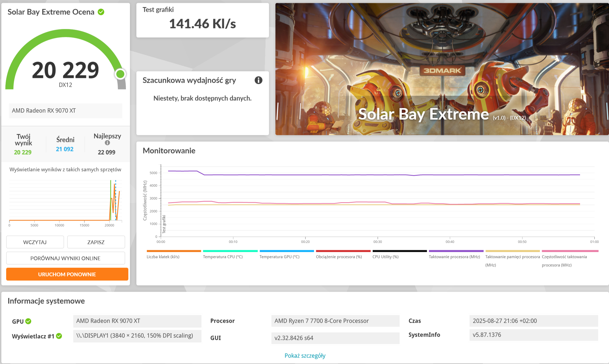The width and height of the screenshot is (609, 364).
Task: Toggle Liczba klatek (kl/s) legend series
Action: point(163,257)
